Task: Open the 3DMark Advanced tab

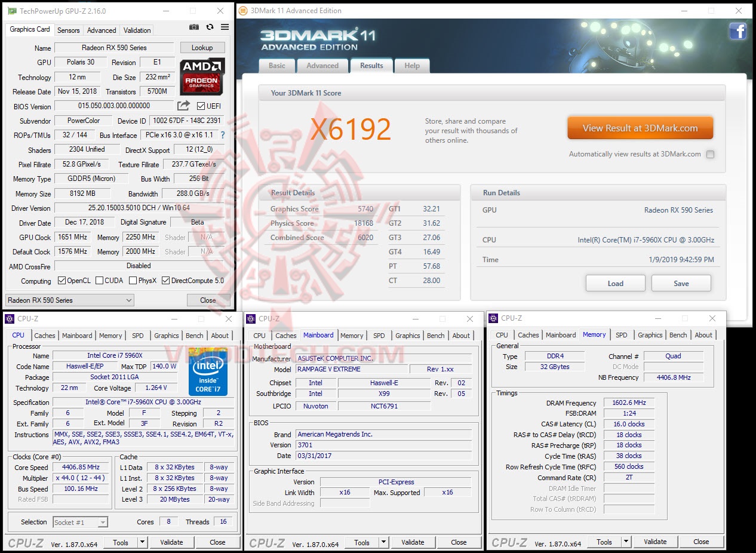Action: pyautogui.click(x=322, y=66)
